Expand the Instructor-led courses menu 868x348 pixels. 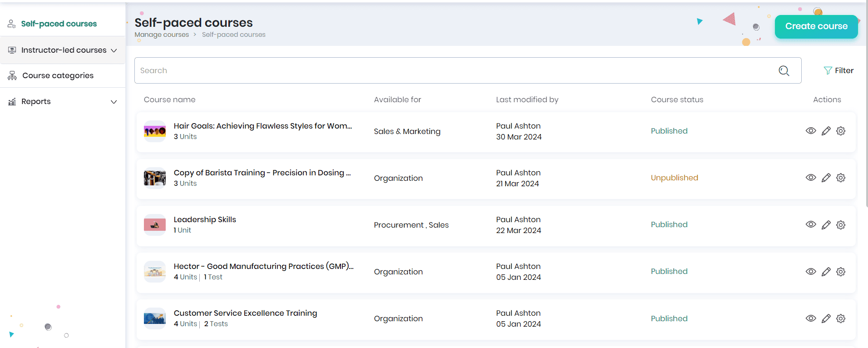113,50
